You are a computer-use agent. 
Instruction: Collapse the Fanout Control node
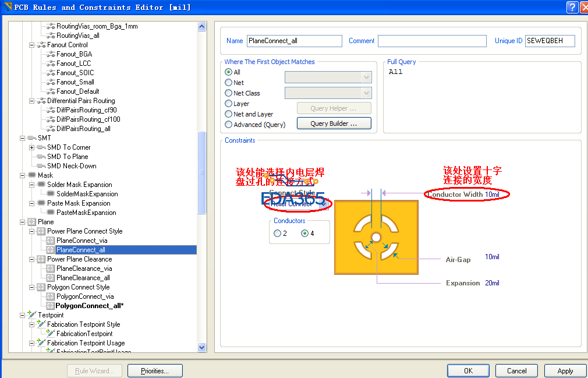[32, 45]
